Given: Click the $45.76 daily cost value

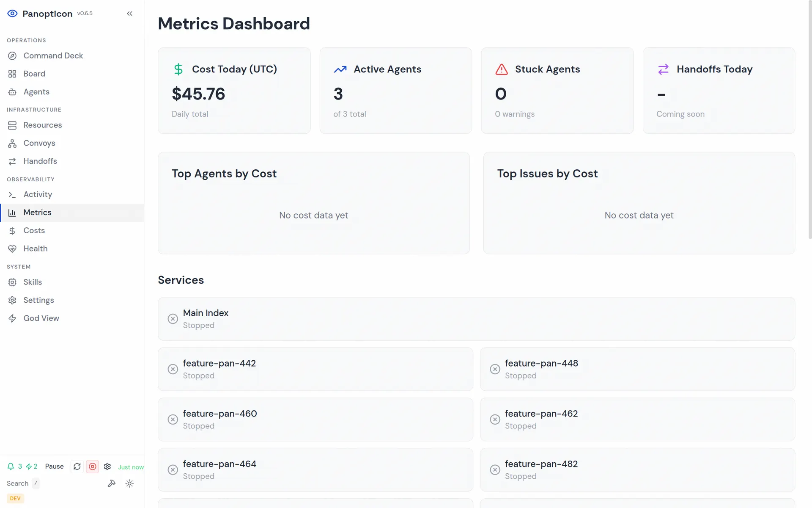Looking at the screenshot, I should (198, 94).
